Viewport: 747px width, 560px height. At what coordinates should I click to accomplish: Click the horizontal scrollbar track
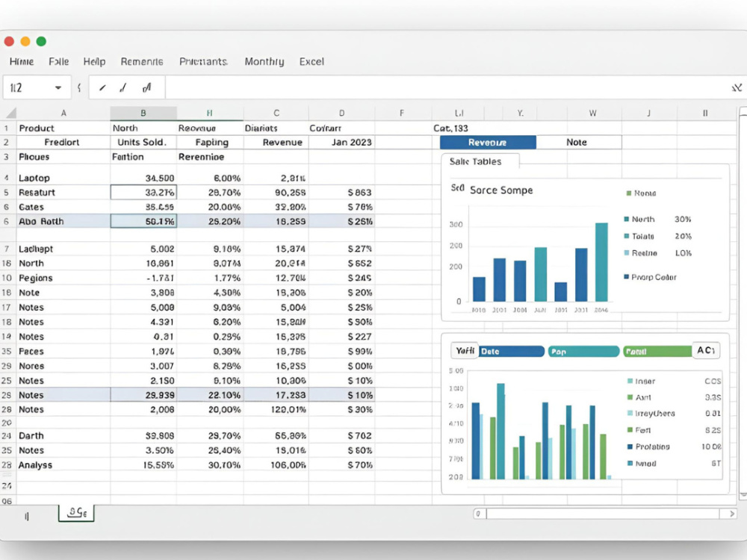click(603, 514)
